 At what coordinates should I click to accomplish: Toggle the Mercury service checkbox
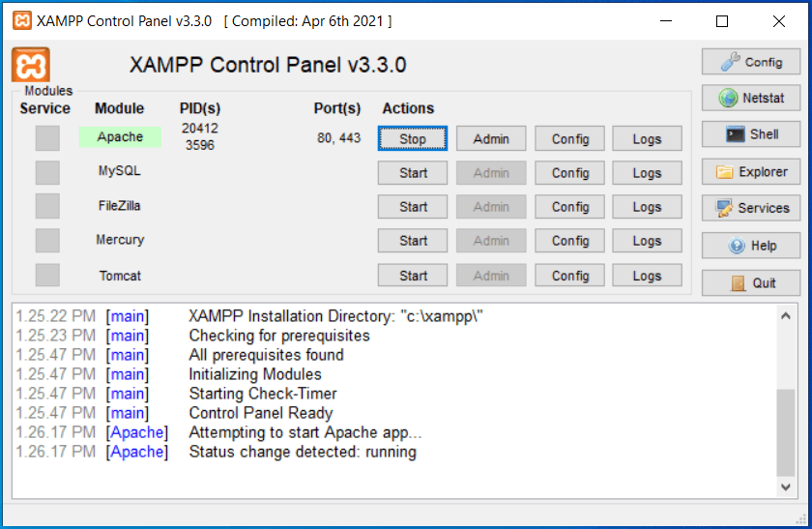47,241
